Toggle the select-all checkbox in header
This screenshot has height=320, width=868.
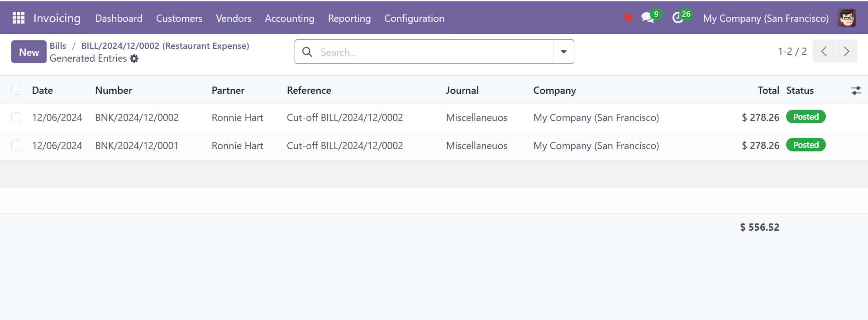pos(16,90)
